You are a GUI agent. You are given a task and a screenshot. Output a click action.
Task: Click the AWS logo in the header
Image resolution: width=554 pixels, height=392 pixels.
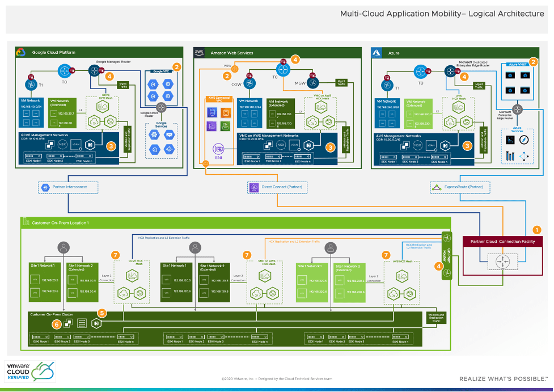199,53
